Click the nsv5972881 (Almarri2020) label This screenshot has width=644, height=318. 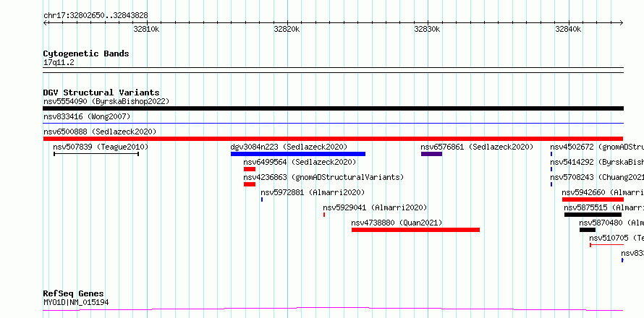(313, 192)
